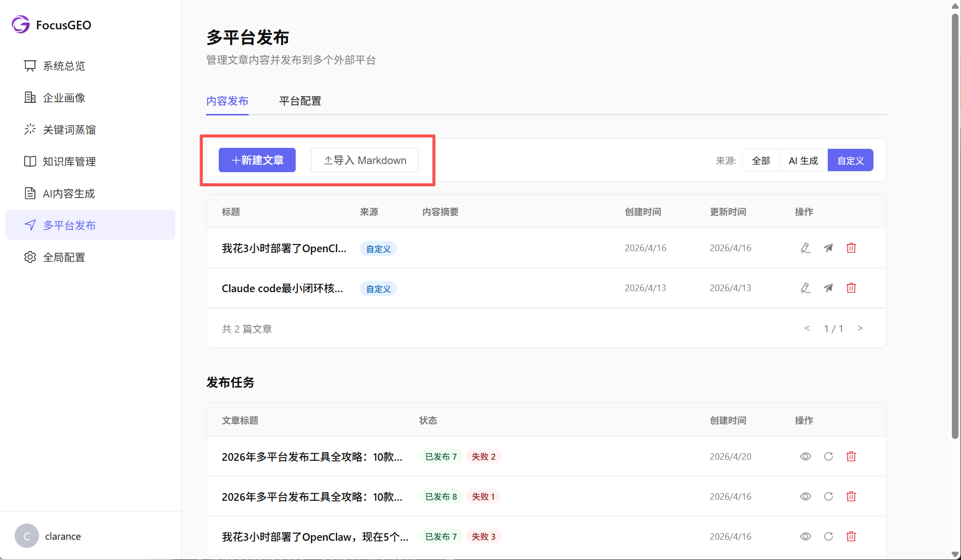Retry the 已发布 8 publish task
This screenshot has height=560, width=961.
coord(828,496)
